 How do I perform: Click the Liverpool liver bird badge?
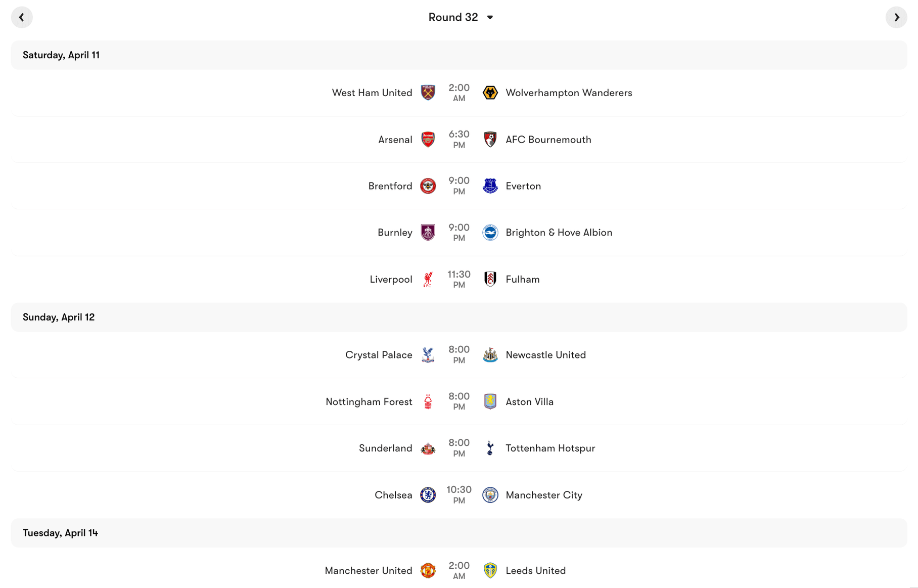(x=428, y=279)
